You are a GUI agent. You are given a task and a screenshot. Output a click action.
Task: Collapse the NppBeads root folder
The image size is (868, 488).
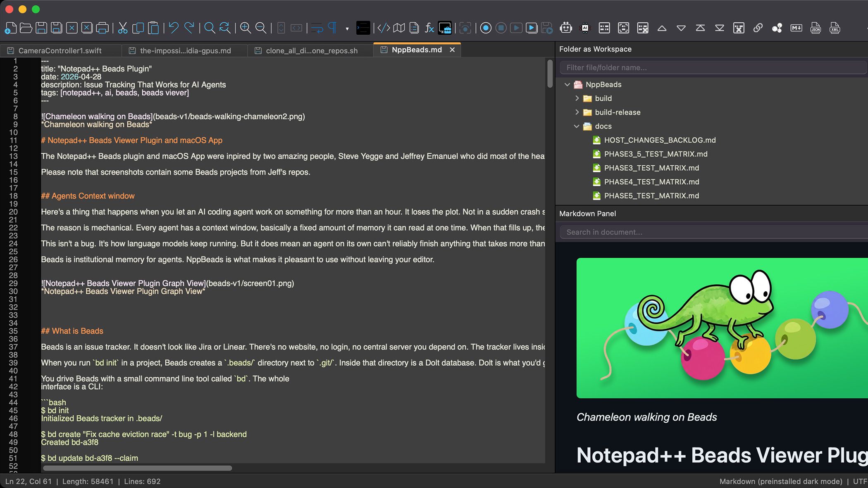click(x=568, y=84)
